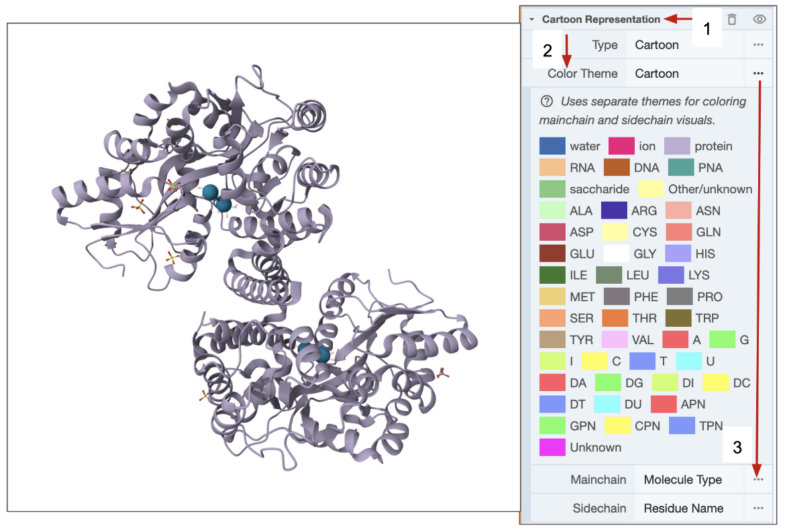
Task: Open the Mainchain options ellipsis
Action: (x=758, y=480)
